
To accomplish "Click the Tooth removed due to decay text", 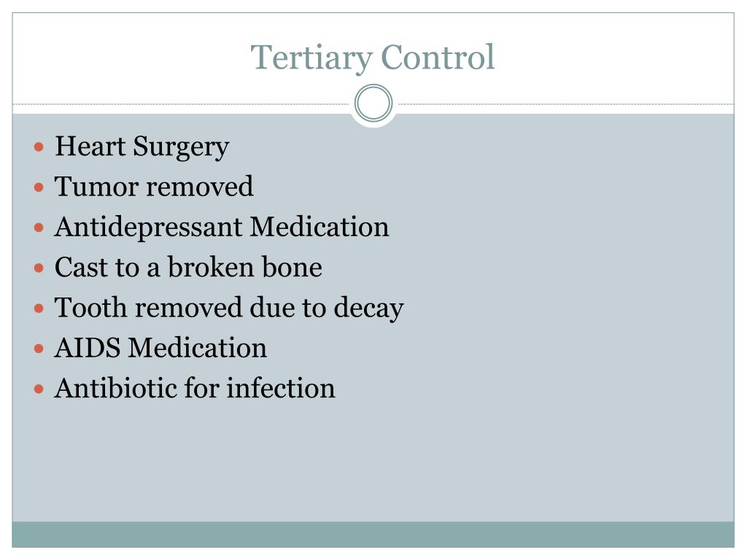I will tap(229, 308).
